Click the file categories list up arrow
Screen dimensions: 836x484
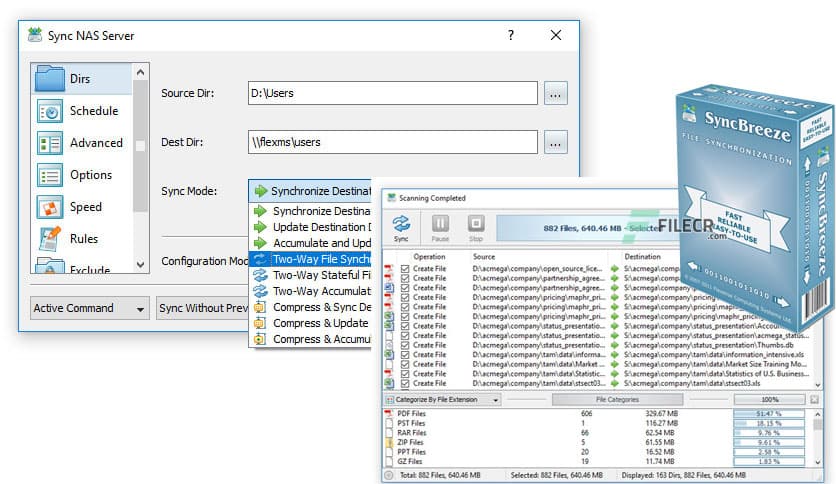click(x=818, y=414)
